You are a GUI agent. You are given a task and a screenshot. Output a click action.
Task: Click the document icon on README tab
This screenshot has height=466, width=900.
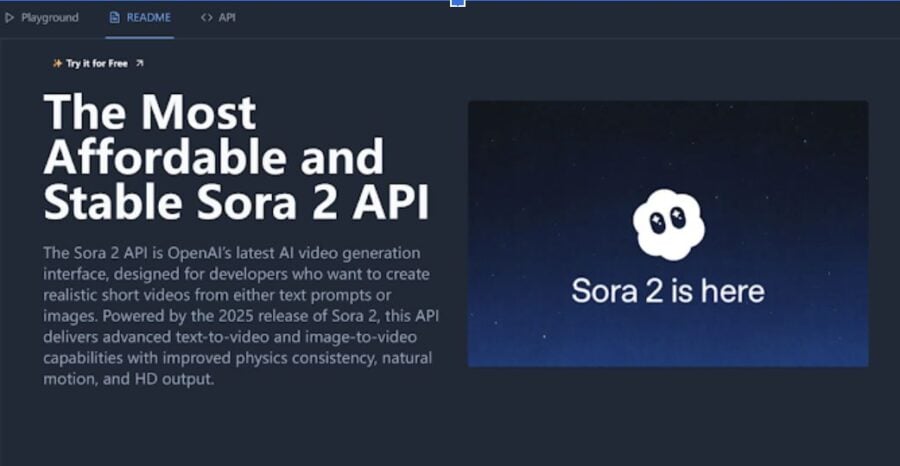[115, 17]
